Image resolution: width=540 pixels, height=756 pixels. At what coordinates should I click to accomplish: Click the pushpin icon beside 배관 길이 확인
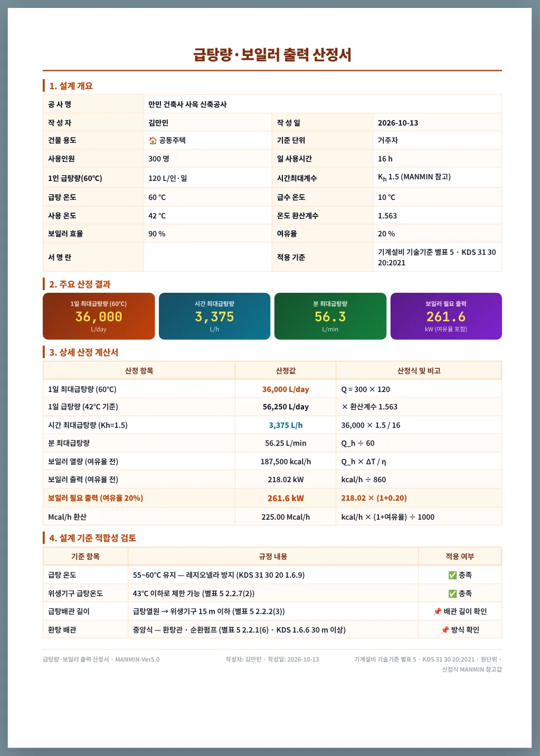pyautogui.click(x=437, y=611)
